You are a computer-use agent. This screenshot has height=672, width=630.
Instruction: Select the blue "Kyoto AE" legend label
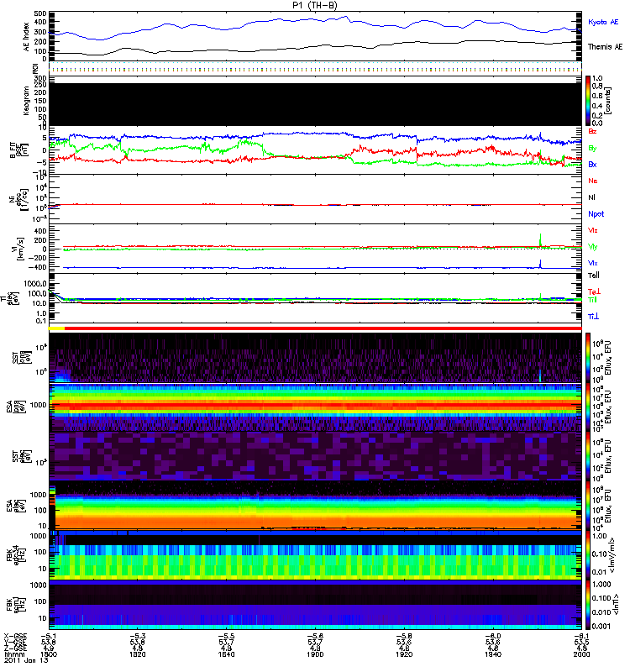point(603,23)
